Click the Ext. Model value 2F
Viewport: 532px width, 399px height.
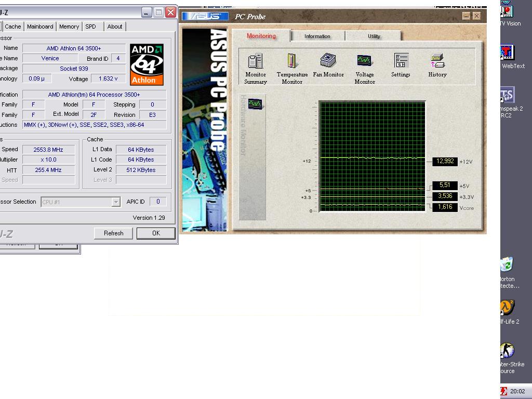coord(94,115)
